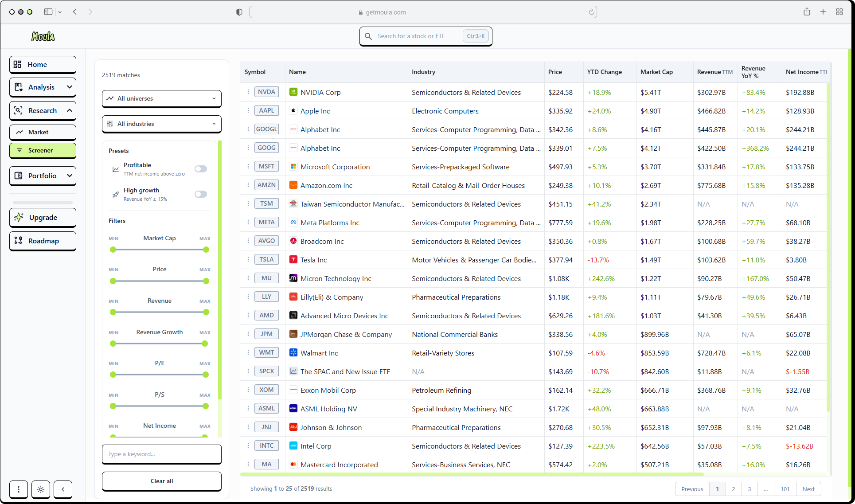Open the All universes dropdown
Viewport: 855px width, 504px height.
(162, 98)
